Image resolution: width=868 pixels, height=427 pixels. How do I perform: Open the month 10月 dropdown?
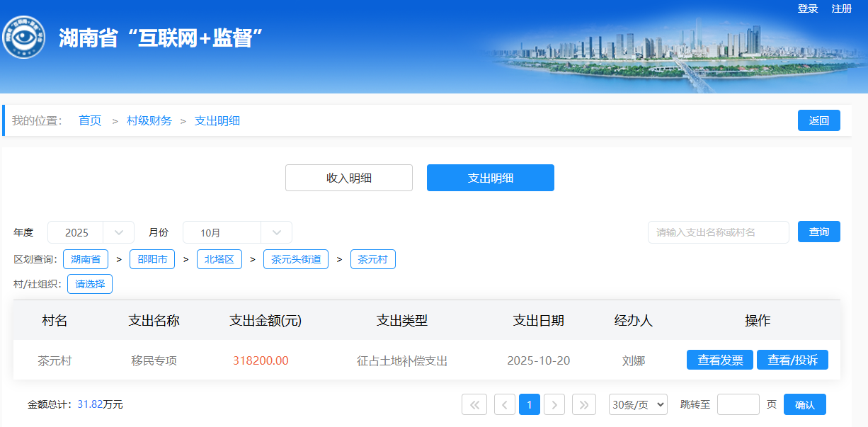[237, 232]
